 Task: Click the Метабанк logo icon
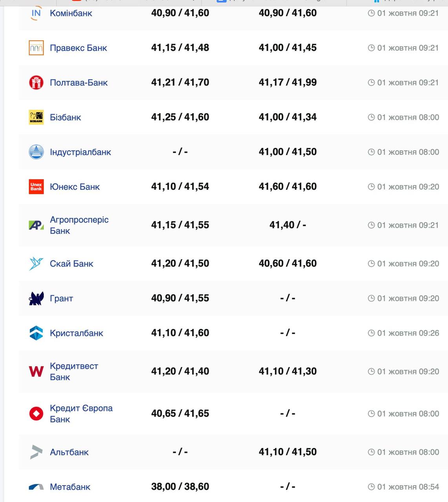pos(36,487)
